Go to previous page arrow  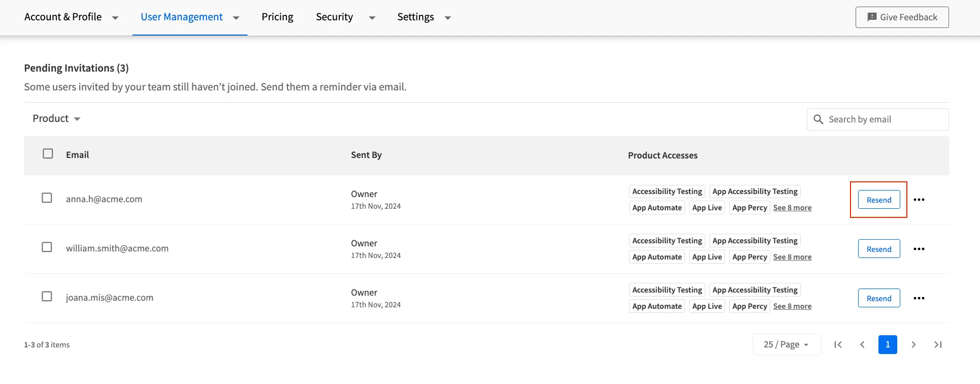coord(862,345)
